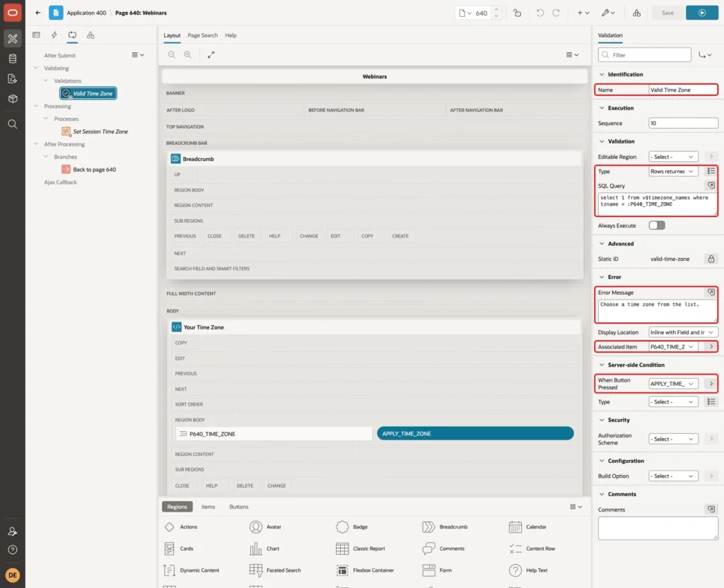The image size is (724, 588).
Task: Open the Create plus menu
Action: [583, 13]
